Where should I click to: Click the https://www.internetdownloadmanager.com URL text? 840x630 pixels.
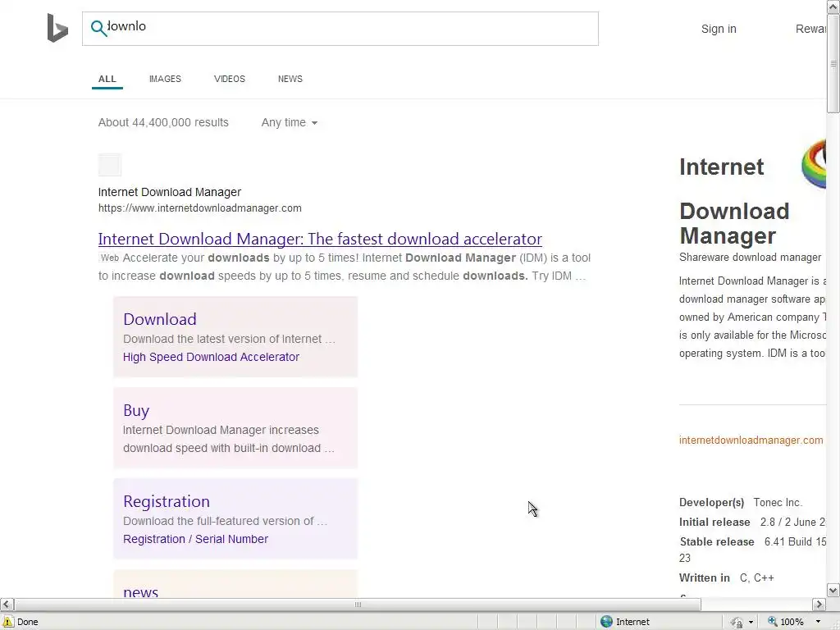pyautogui.click(x=200, y=208)
